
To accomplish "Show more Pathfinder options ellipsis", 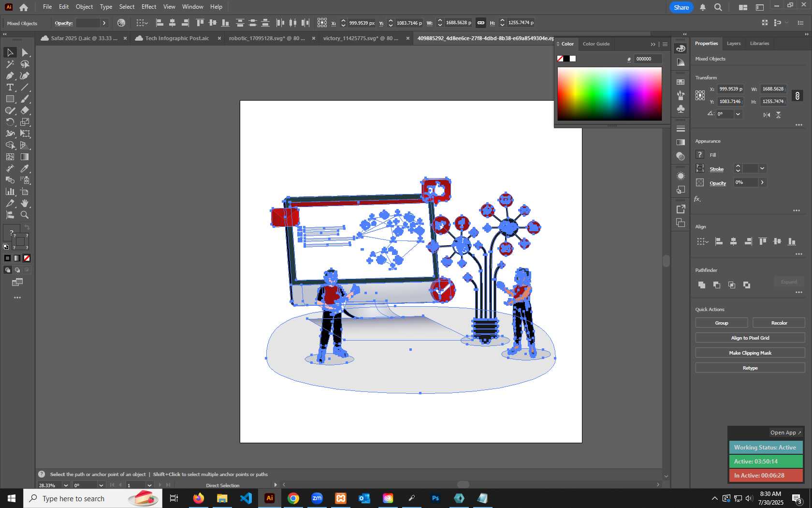I will (798, 292).
